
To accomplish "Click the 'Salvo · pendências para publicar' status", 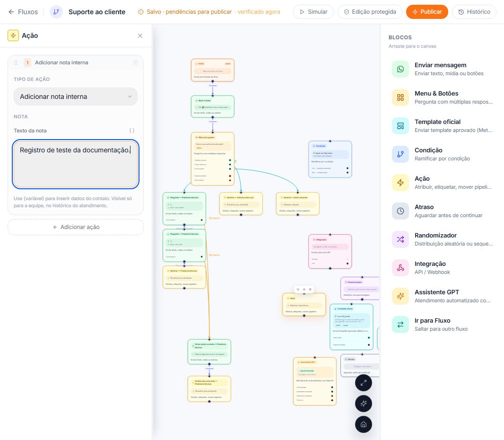I will [x=189, y=12].
